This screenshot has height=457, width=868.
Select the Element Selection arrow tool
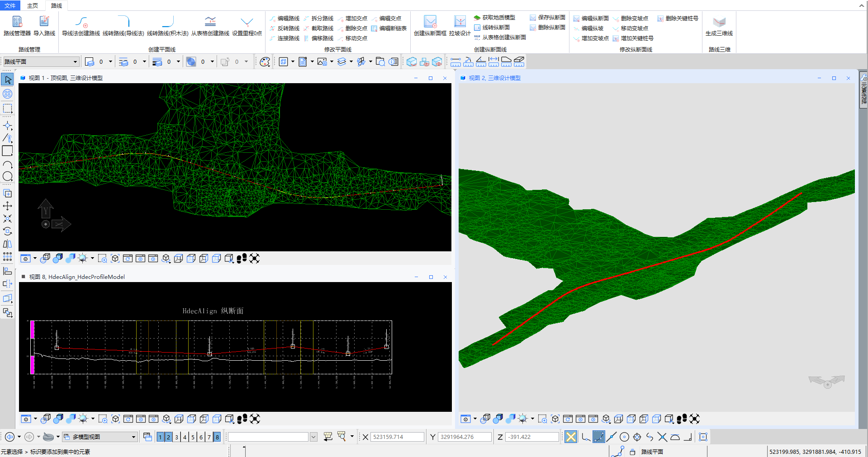(7, 80)
